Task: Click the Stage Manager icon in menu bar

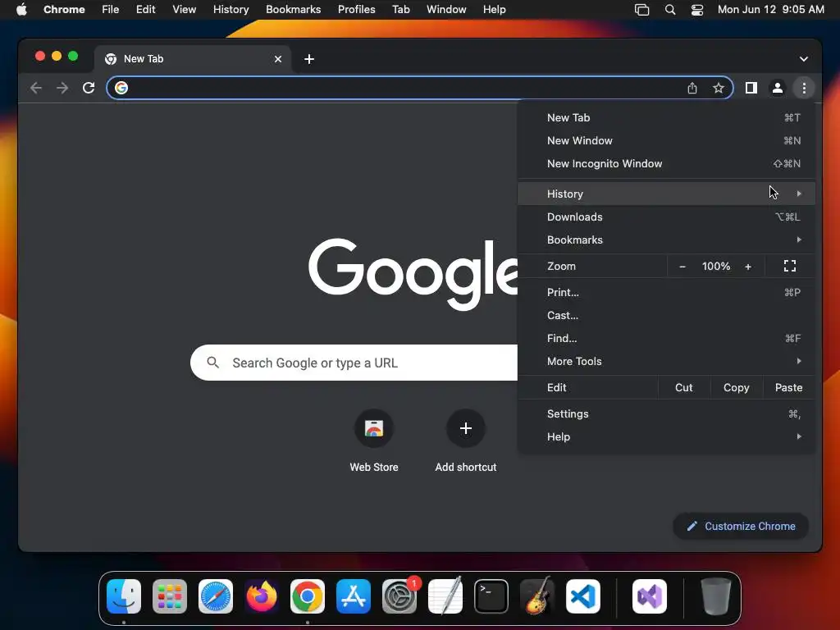Action: click(641, 10)
